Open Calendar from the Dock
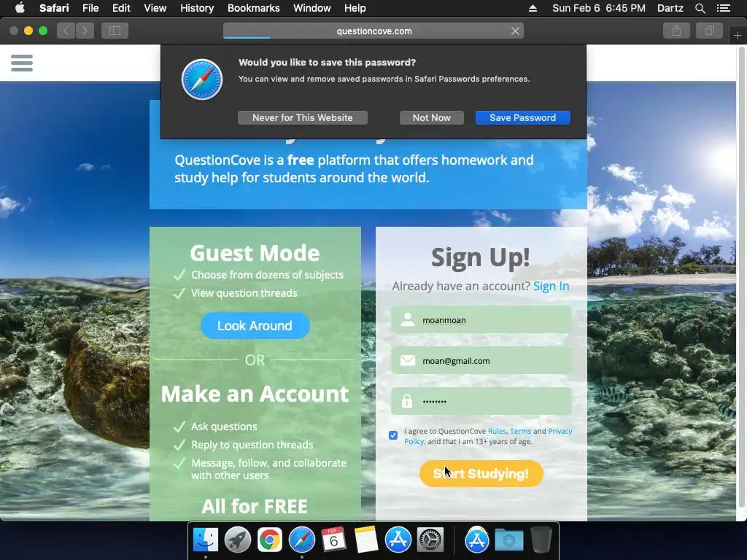 click(x=333, y=540)
